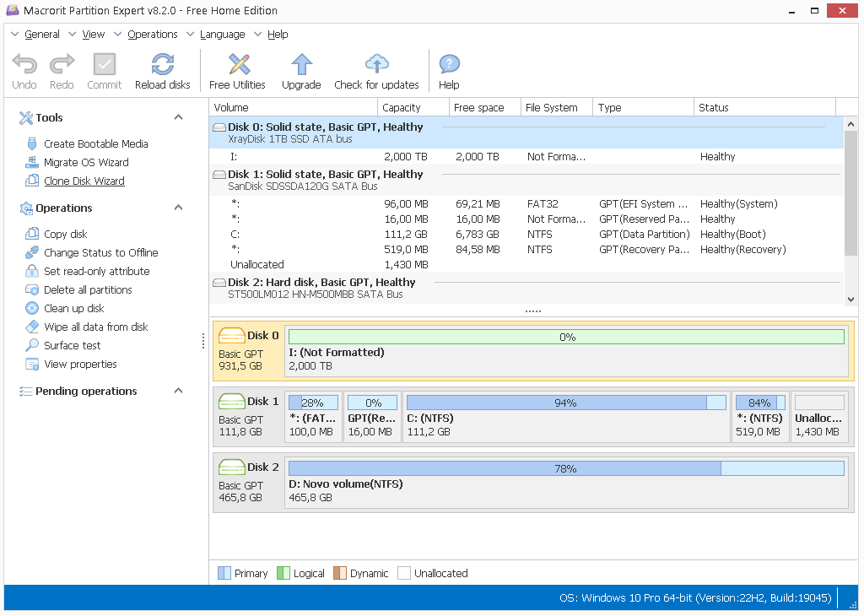
Task: Click the Delete all partitions icon
Action: coord(32,289)
